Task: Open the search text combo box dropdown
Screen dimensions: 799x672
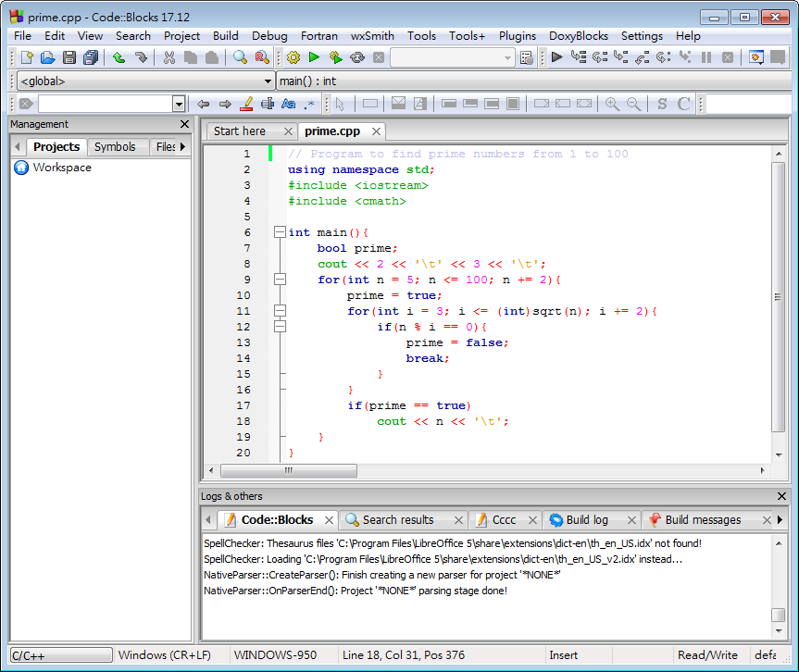Action: pyautogui.click(x=179, y=104)
